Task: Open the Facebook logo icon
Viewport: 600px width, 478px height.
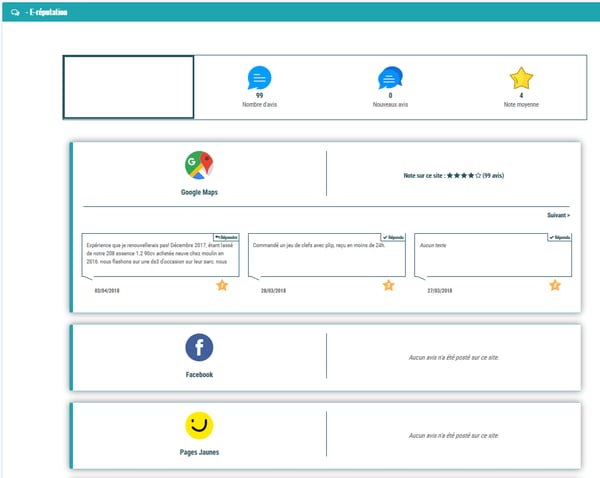Action: coord(199,348)
